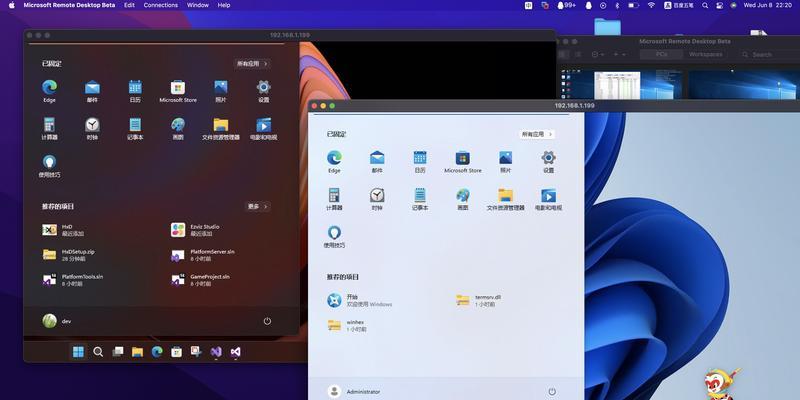Open Edge in the dark Start menu
Viewport: 800px width, 400px height.
tap(49, 91)
